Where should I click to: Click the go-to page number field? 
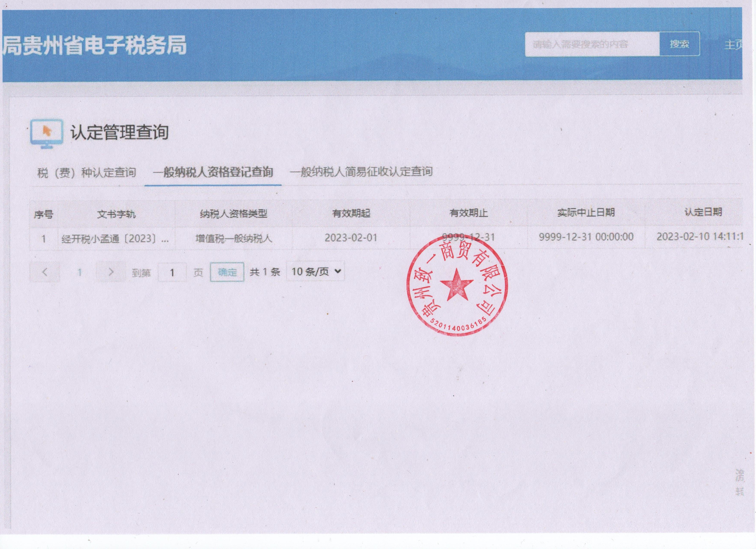tap(172, 273)
